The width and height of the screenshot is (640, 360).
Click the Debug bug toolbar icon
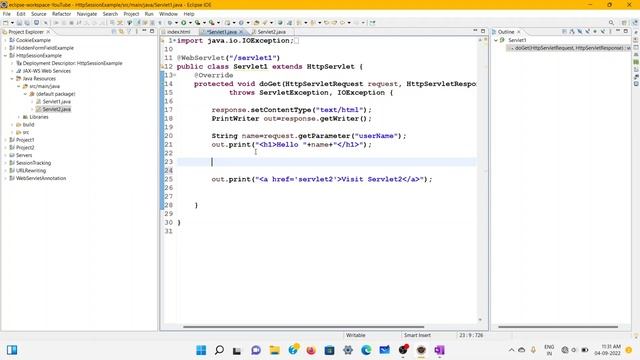[x=170, y=23]
